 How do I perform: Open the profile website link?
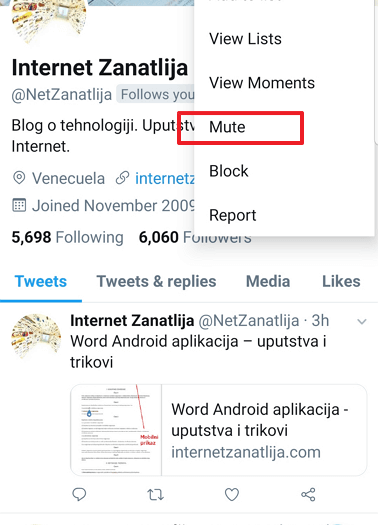[x=165, y=178]
